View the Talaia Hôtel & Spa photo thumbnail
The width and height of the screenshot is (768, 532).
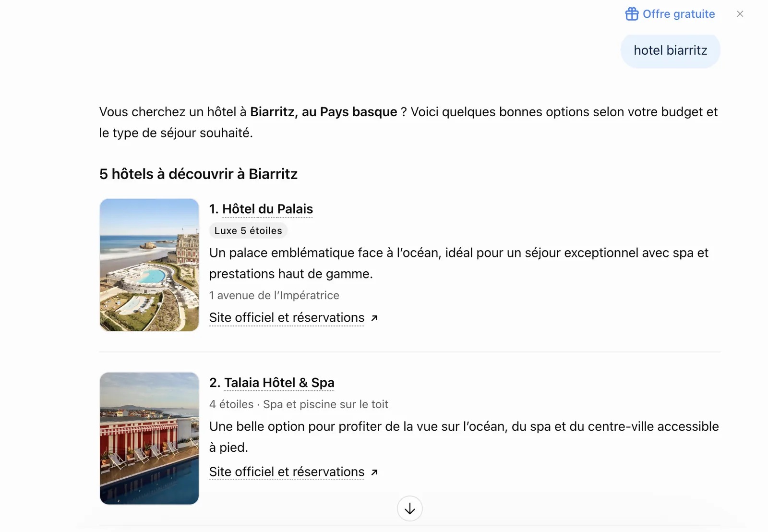[x=149, y=438]
